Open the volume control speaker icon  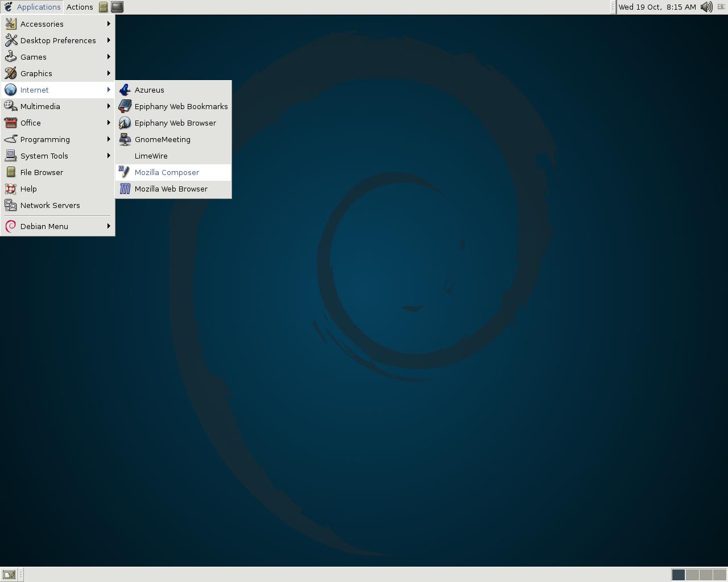706,7
